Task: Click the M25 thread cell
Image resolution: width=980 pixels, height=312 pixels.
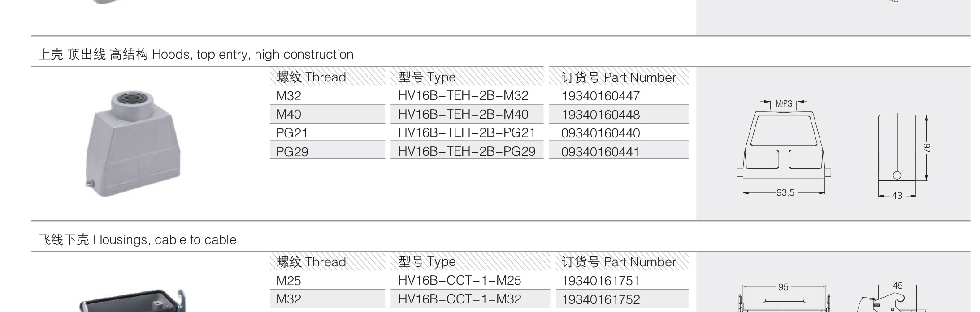Action: coord(289,281)
